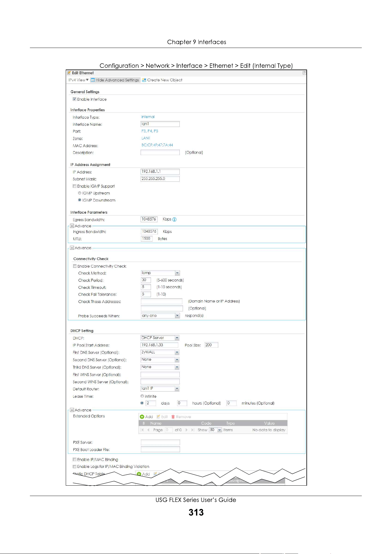Toggle Hide Advanced Settings
Screen dimensions: 392x554
(x=115, y=80)
